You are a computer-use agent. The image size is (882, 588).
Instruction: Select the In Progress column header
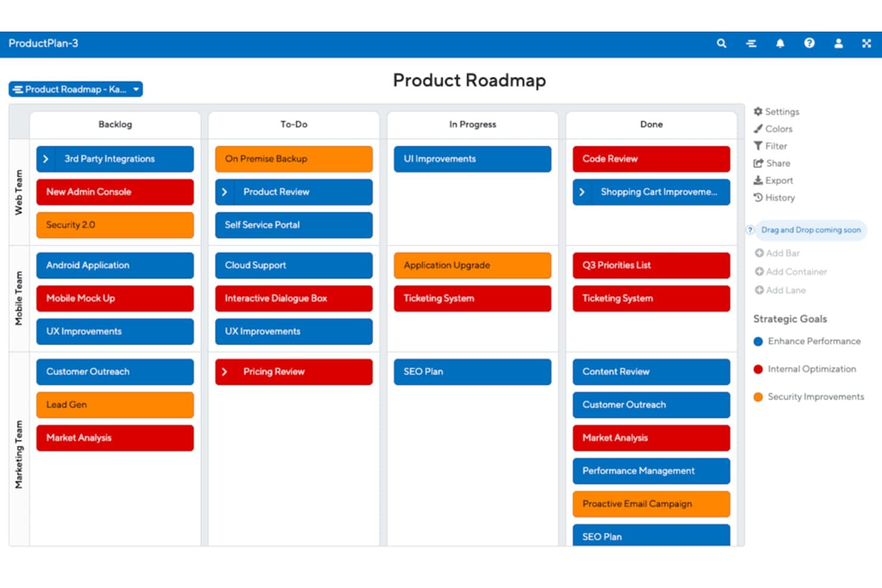473,125
